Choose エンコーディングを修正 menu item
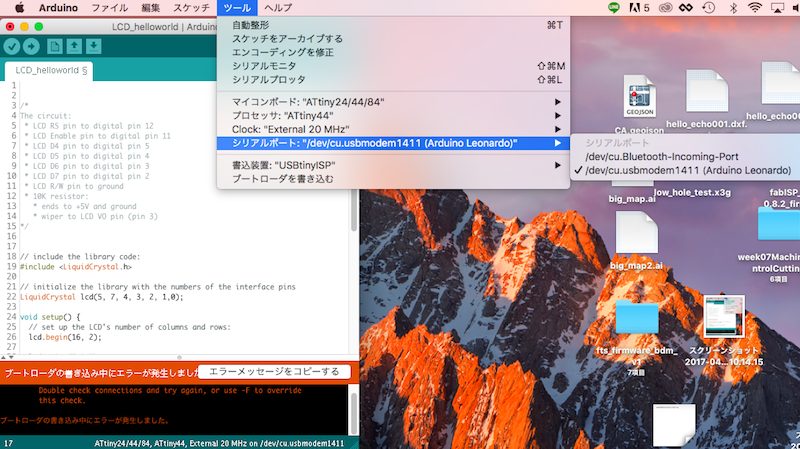 [x=393, y=53]
